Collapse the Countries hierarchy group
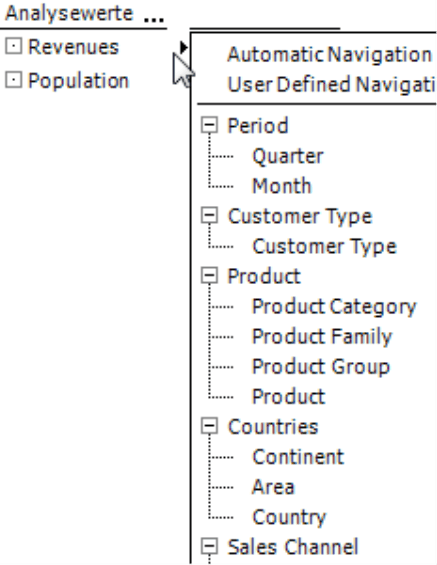Screen dimensions: 437x565 coord(209,426)
